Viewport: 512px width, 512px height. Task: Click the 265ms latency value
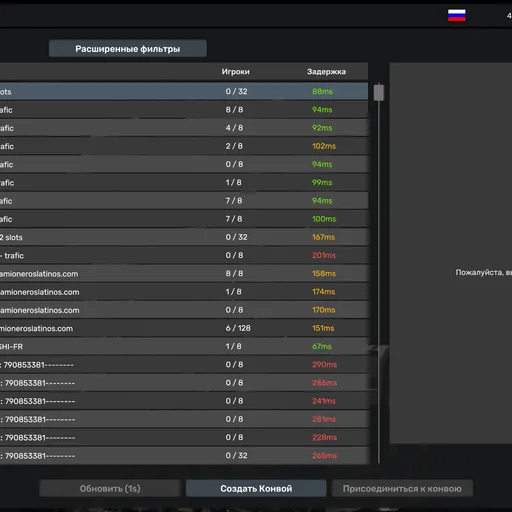324,456
